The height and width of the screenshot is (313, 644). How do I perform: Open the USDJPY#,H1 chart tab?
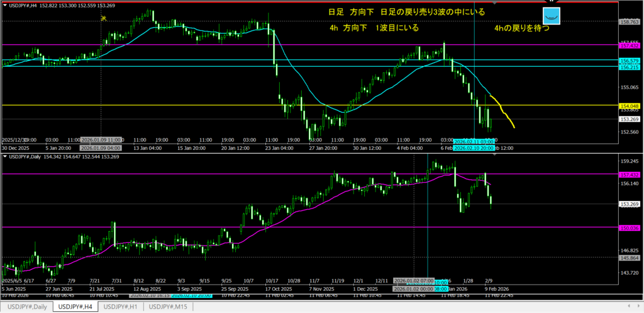click(x=121, y=306)
